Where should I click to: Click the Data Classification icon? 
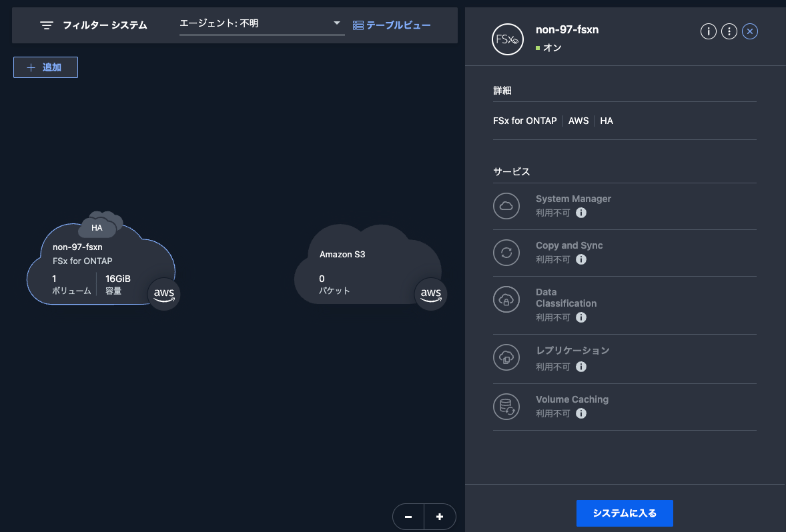pyautogui.click(x=506, y=299)
